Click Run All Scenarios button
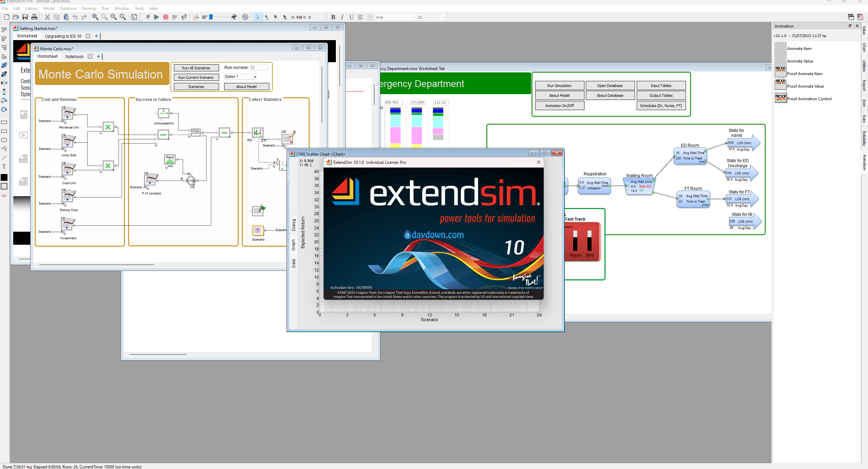The width and height of the screenshot is (868, 469). coord(196,68)
